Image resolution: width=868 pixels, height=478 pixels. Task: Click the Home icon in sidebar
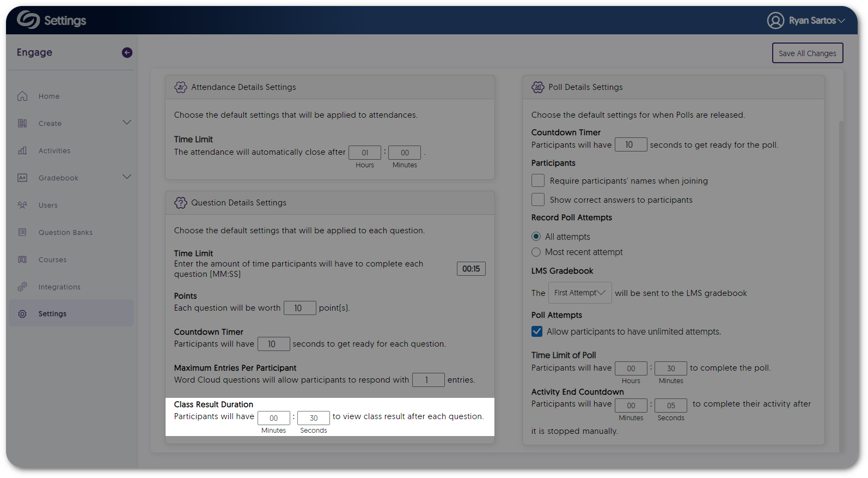pyautogui.click(x=22, y=96)
